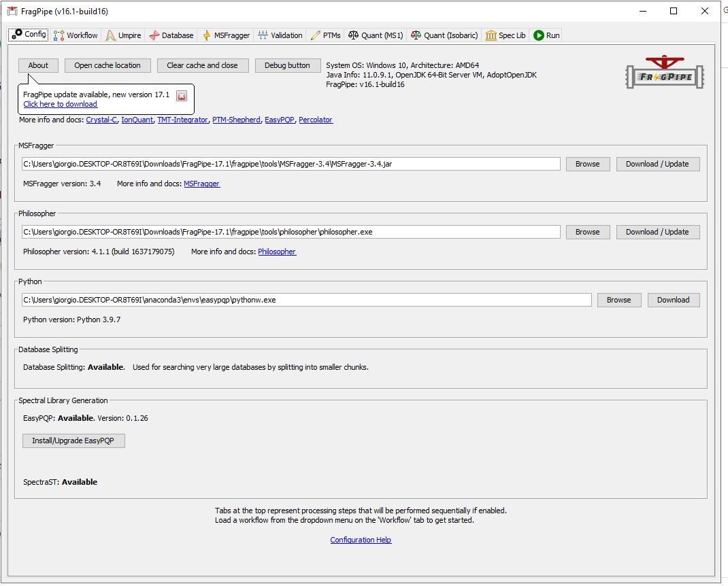
Task: Dismiss the FragPipe update notification
Action: pos(181,96)
